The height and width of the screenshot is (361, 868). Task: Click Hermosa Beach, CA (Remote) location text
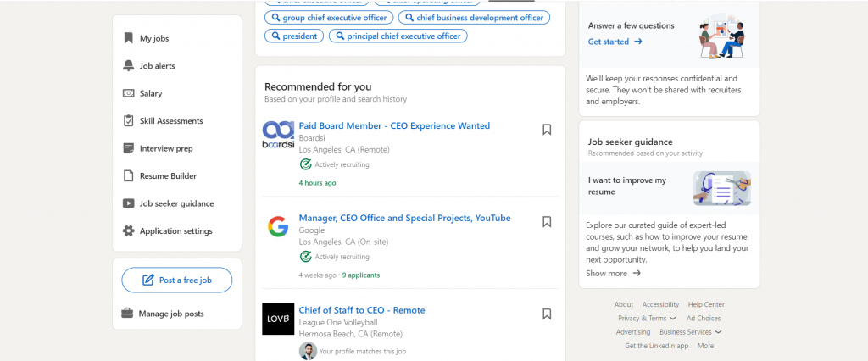tap(350, 334)
